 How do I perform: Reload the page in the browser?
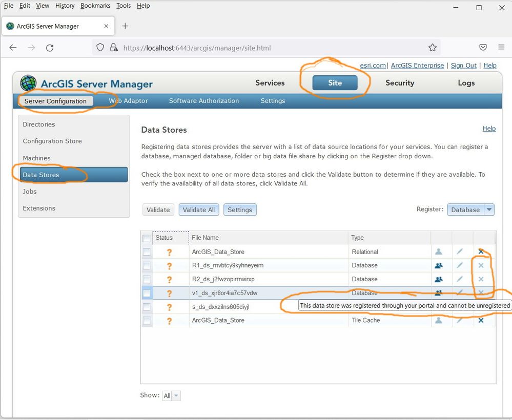[50, 48]
